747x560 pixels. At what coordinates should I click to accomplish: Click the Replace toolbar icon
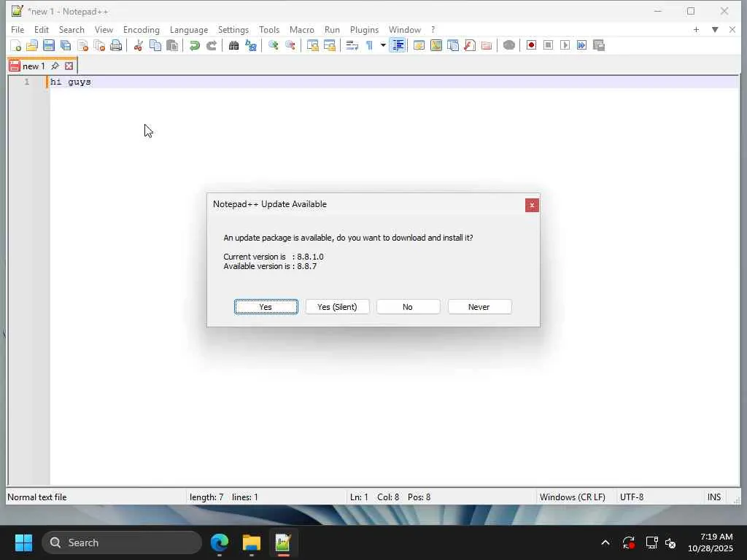point(251,45)
